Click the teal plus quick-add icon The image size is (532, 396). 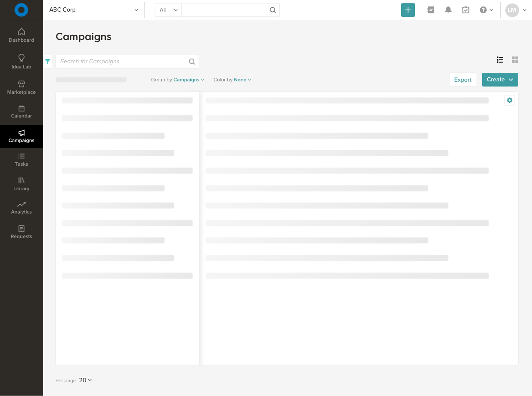(x=408, y=10)
